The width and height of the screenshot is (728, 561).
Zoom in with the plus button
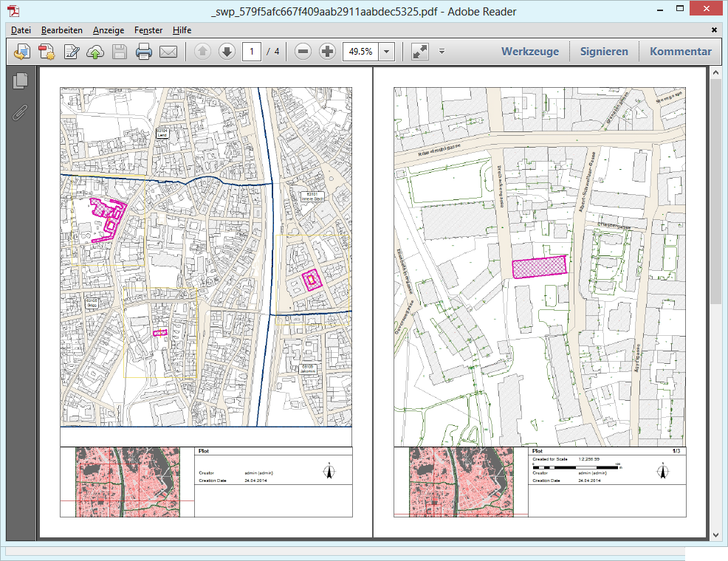pos(327,52)
